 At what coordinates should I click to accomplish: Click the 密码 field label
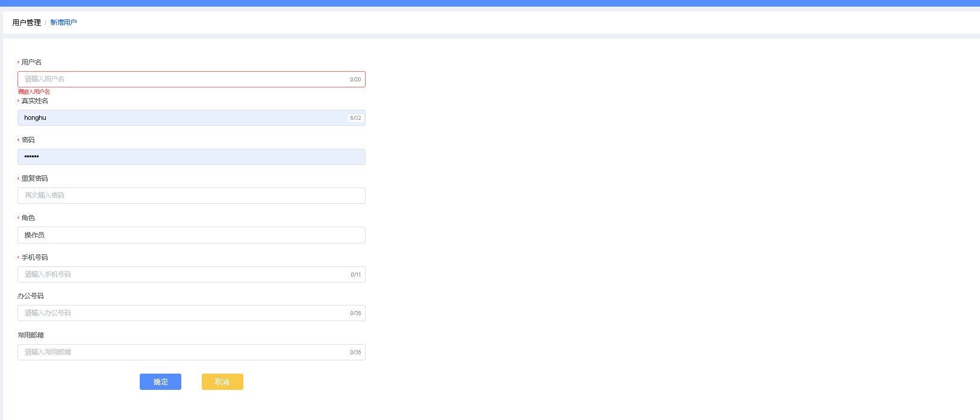28,140
